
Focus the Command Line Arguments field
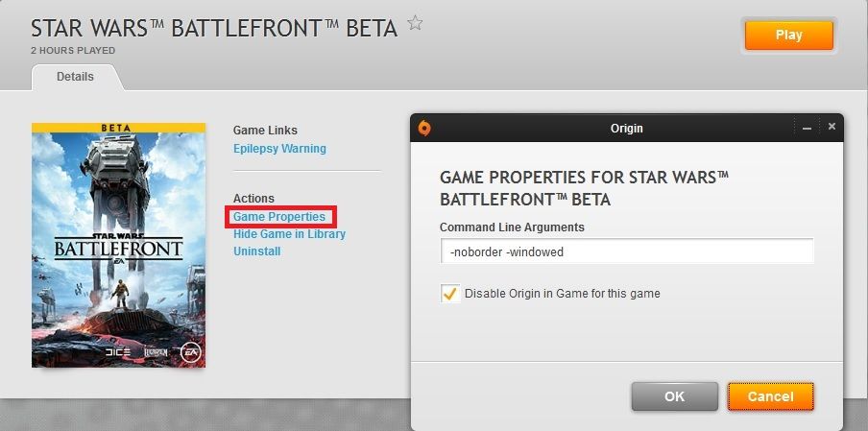point(627,251)
